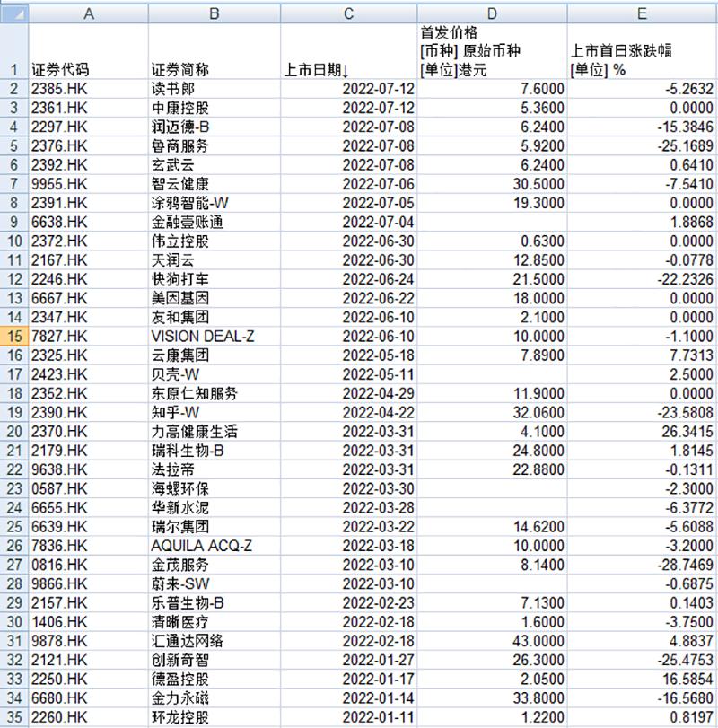This screenshot has width=718, height=728.
Task: Select cell AQUILA ACQ-Z
Action: (215, 546)
